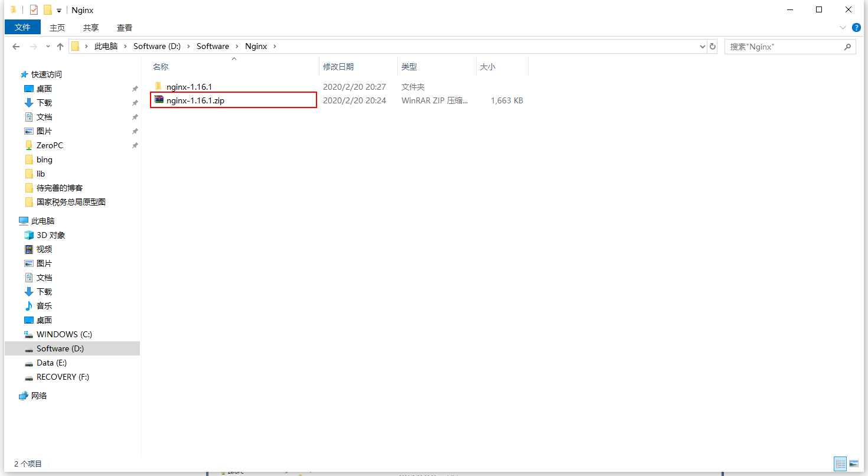Switch to the 共享 ribbon tab
This screenshot has height=476, width=868.
tap(91, 27)
